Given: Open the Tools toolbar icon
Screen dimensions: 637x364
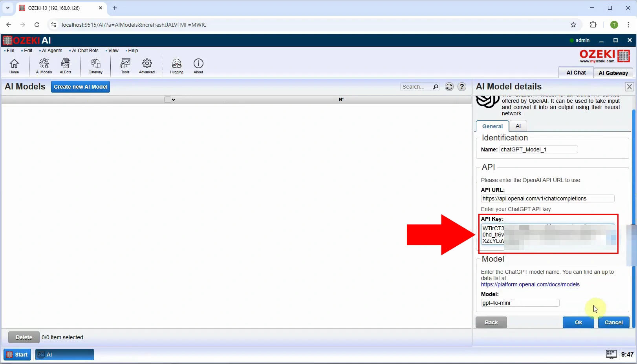Looking at the screenshot, I should 125,66.
